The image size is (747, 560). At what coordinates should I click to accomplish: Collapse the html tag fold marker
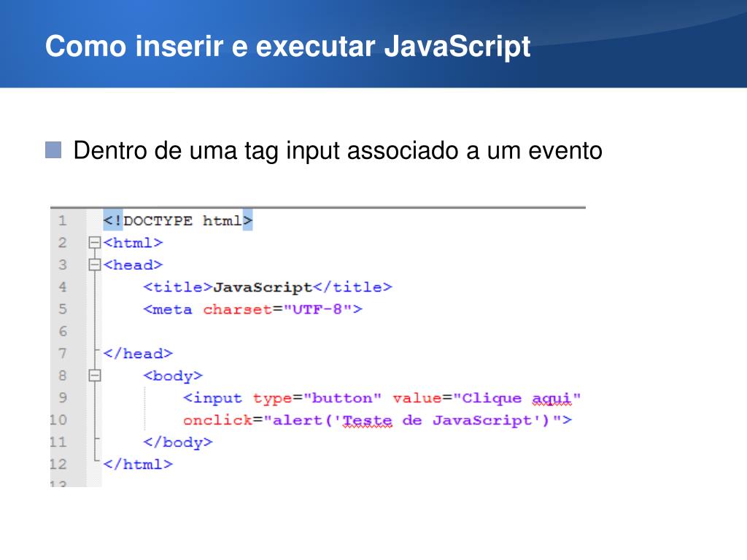[x=95, y=243]
